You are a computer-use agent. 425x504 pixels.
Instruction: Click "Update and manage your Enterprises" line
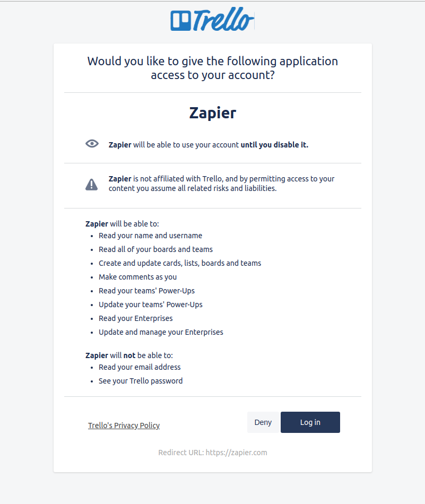click(161, 332)
